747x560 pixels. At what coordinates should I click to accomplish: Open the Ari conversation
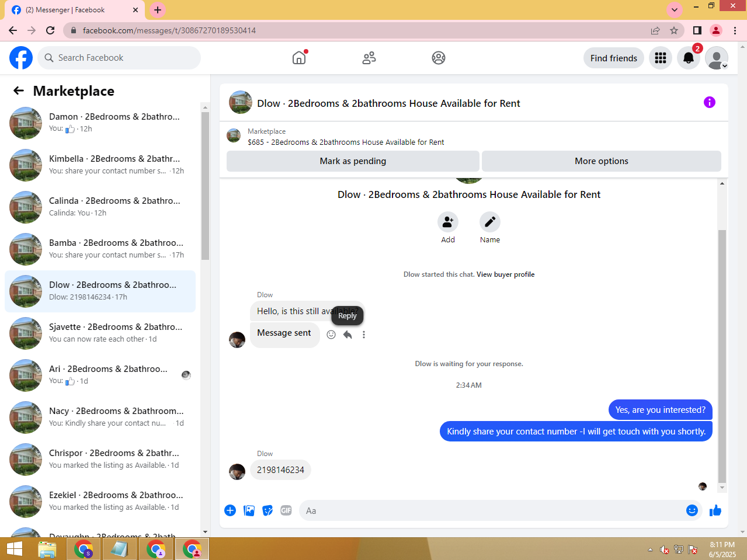point(100,375)
